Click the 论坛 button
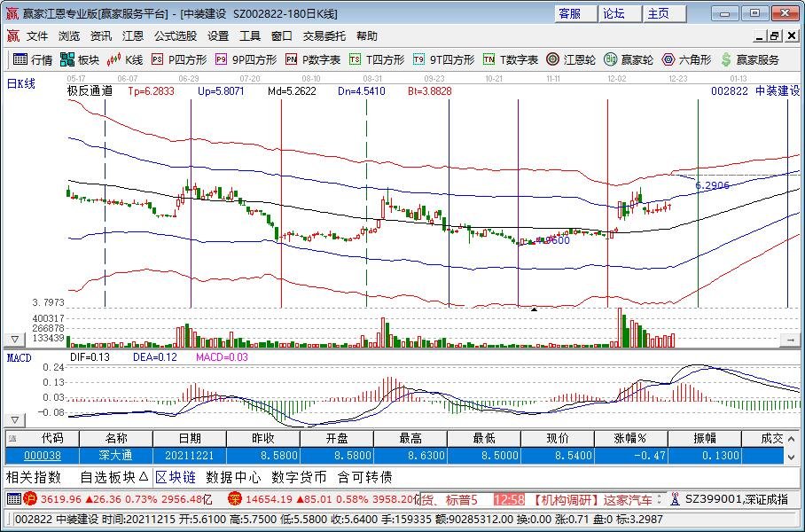805x532 pixels. (x=620, y=13)
